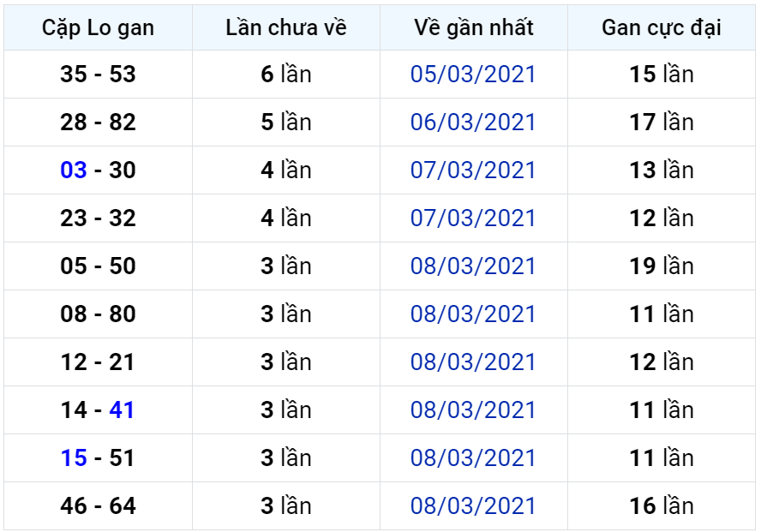Open the 08/03/2021 link in the 15 - 51 row
The image size is (761, 532).
(x=473, y=458)
